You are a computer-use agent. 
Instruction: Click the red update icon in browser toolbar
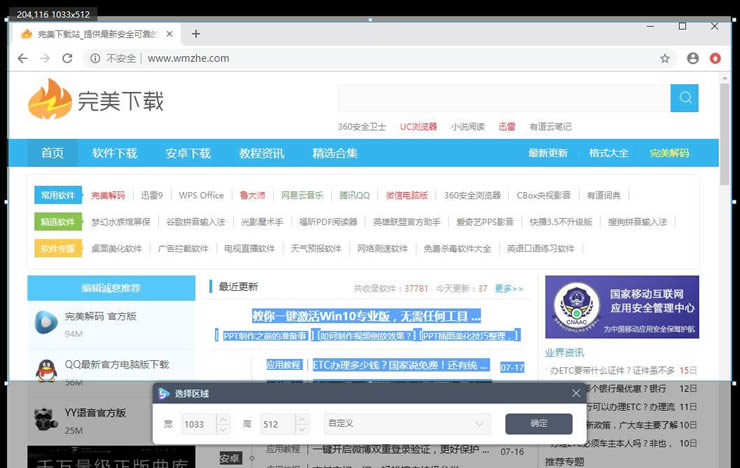715,58
